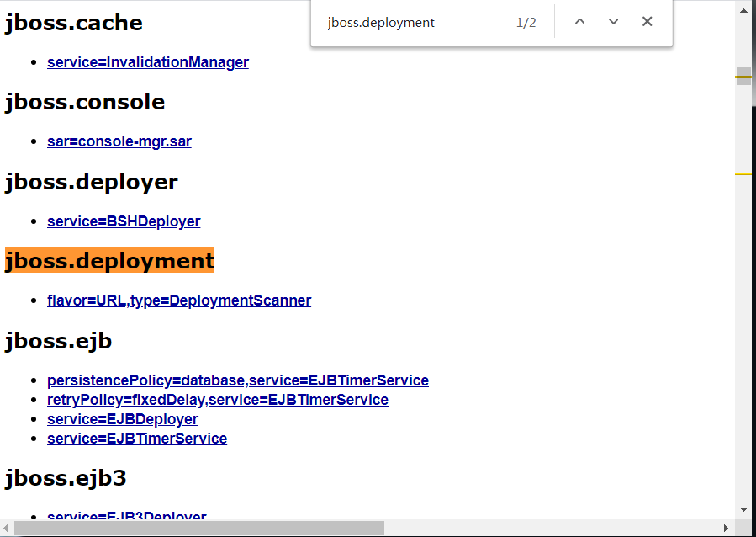
Task: Click the 1/2 match counter
Action: (x=526, y=23)
